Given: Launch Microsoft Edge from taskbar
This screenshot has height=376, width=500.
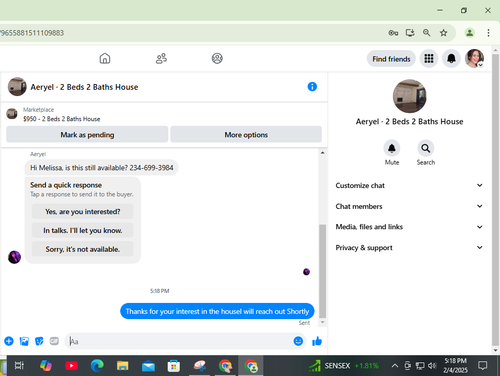Looking at the screenshot, I should coord(97,366).
